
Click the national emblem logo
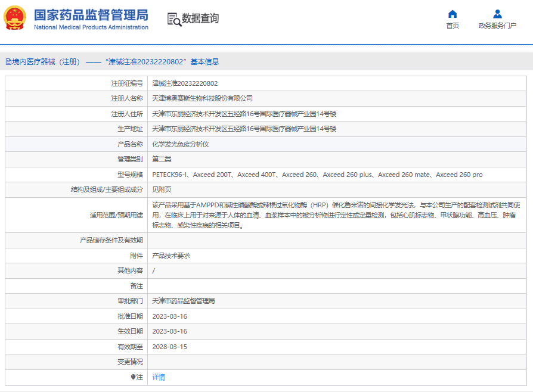(15, 18)
